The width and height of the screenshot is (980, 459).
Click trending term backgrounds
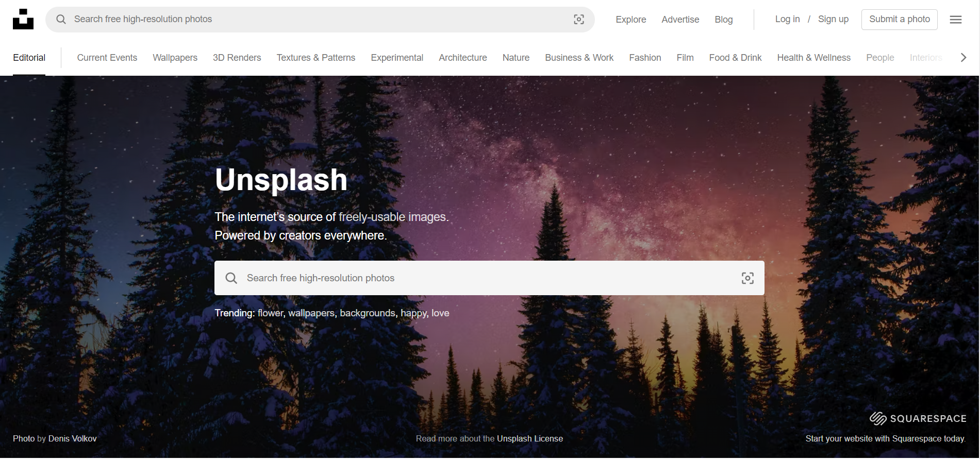point(368,313)
